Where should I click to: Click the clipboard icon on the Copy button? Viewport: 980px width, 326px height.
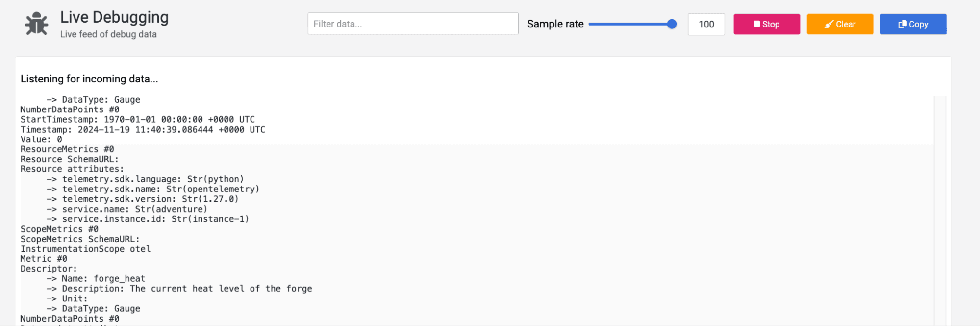tap(903, 24)
